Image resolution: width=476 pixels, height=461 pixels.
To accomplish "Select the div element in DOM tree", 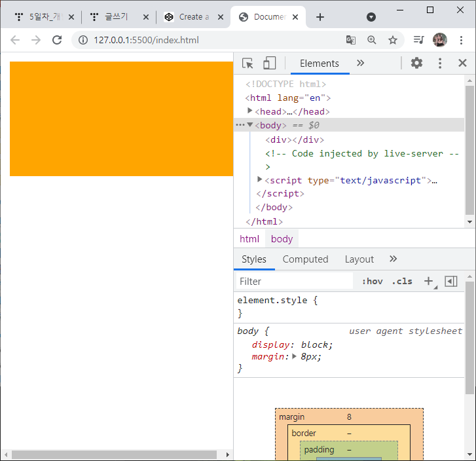I will pyautogui.click(x=295, y=139).
